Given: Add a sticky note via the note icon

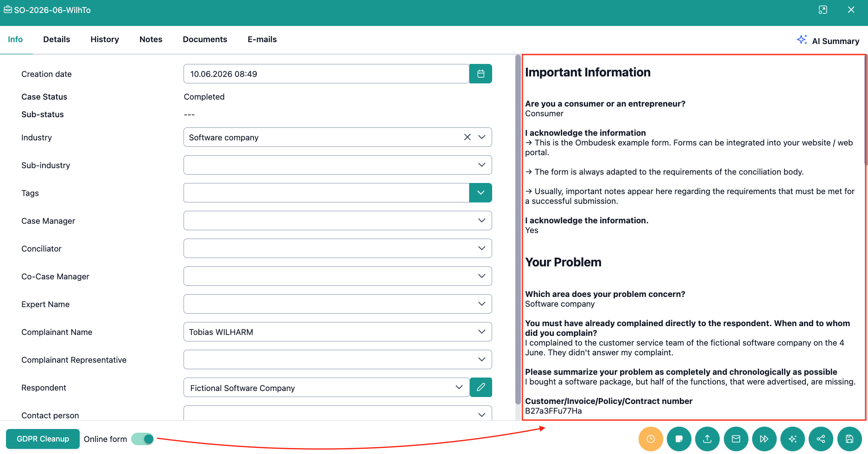Looking at the screenshot, I should point(679,439).
